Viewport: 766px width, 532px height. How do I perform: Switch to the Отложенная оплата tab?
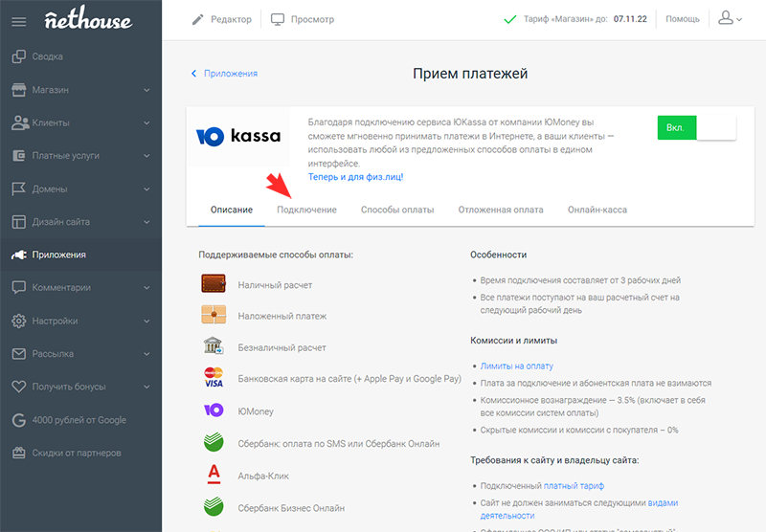point(501,210)
